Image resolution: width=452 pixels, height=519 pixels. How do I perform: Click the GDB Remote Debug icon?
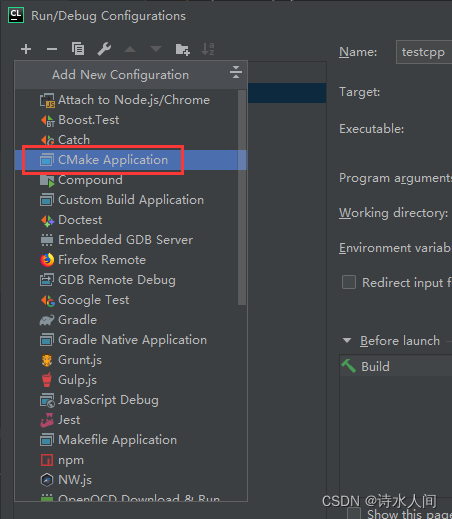tap(47, 280)
